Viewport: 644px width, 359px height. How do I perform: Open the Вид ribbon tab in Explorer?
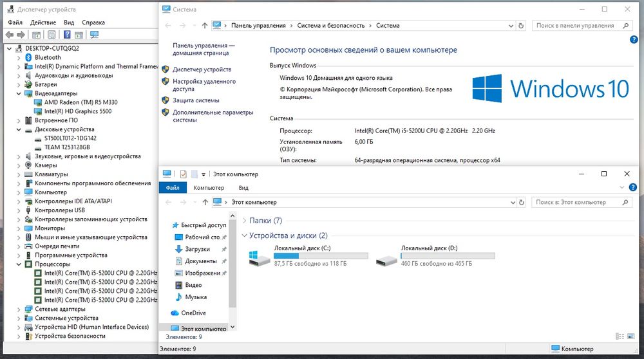243,187
